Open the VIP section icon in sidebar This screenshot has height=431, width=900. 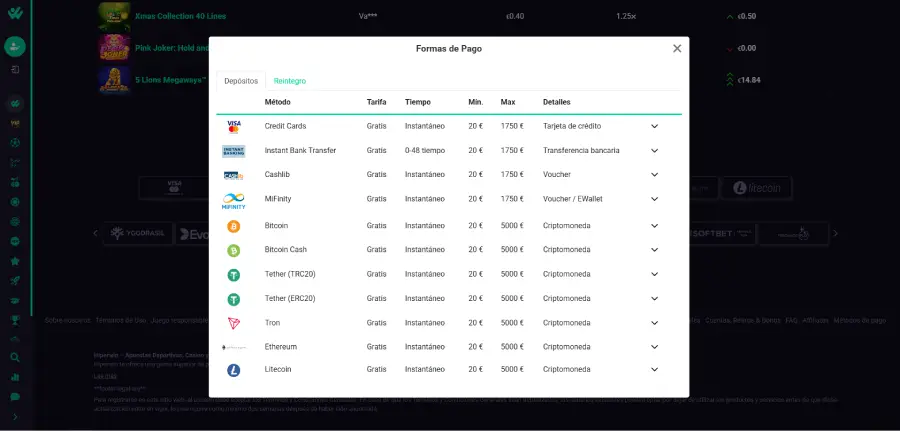click(x=15, y=123)
